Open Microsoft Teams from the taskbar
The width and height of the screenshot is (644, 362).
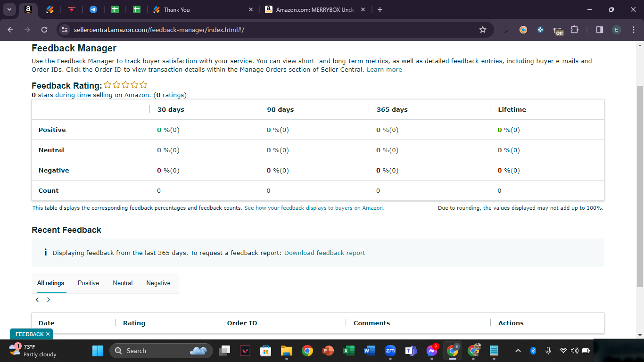click(411, 351)
